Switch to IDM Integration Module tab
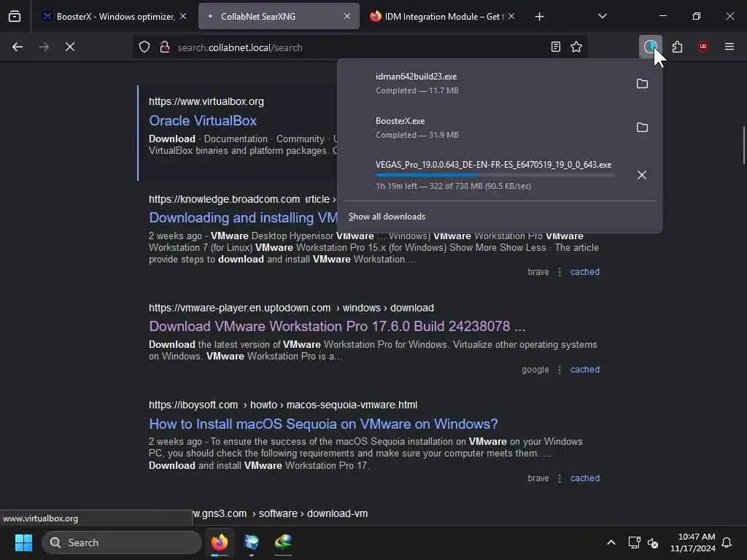Viewport: 747px width, 560px height. (441, 17)
